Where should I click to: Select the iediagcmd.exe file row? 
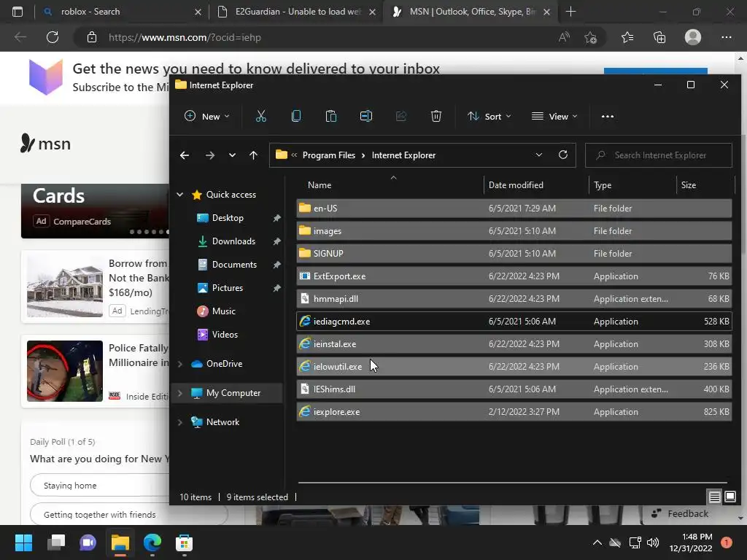coord(514,322)
